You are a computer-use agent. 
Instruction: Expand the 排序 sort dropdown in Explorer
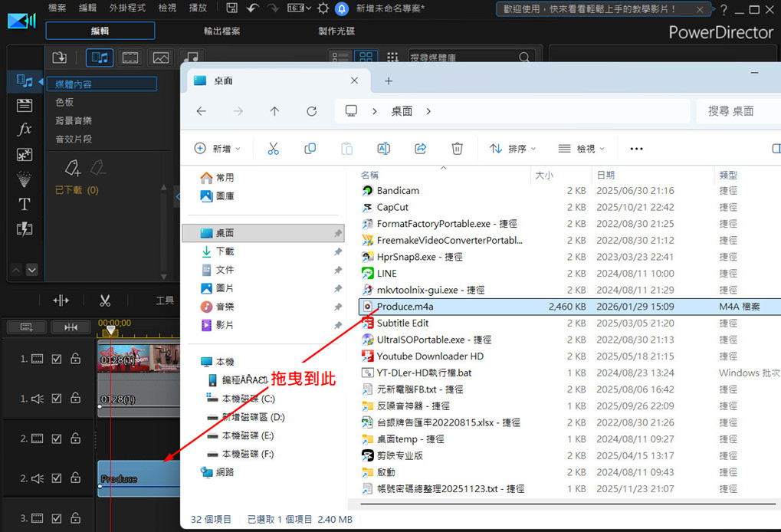pos(513,149)
